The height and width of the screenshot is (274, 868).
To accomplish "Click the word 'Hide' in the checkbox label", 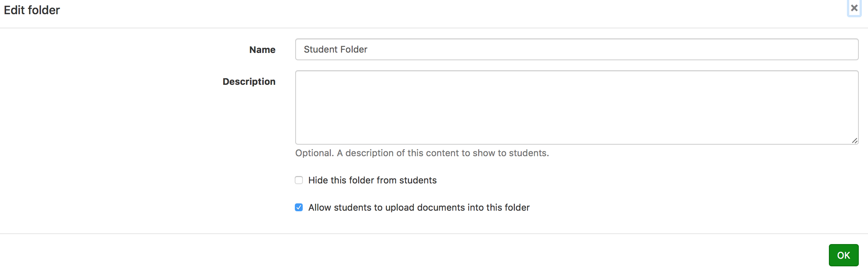I will point(318,180).
